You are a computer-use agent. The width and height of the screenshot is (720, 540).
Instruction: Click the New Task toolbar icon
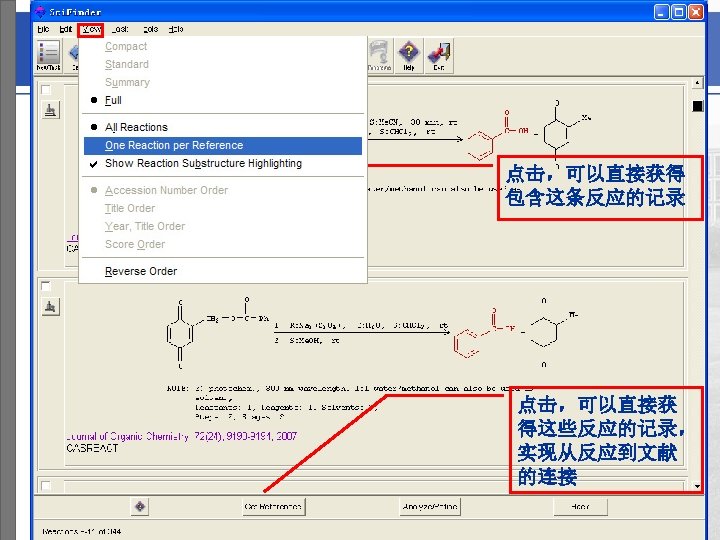click(48, 56)
